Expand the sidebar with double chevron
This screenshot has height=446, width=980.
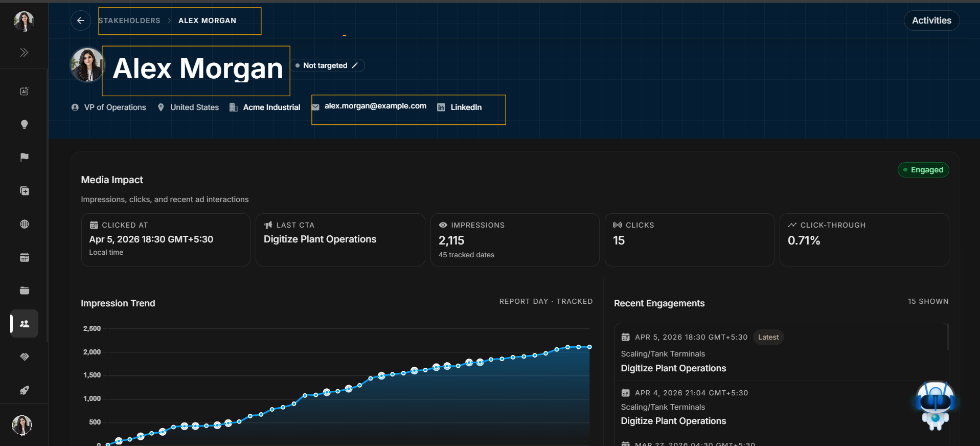(24, 52)
